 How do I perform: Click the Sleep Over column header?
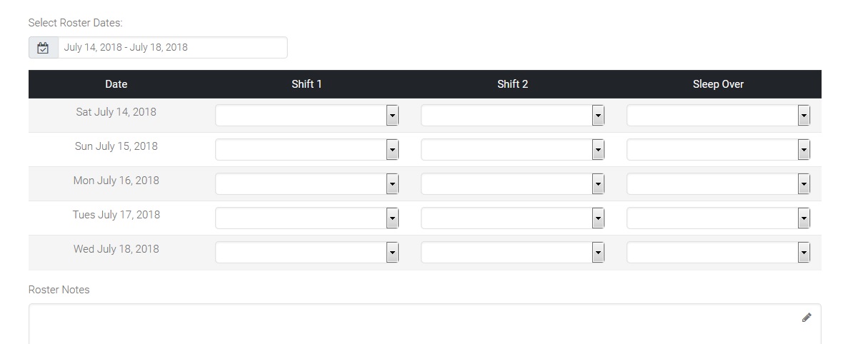pyautogui.click(x=718, y=84)
